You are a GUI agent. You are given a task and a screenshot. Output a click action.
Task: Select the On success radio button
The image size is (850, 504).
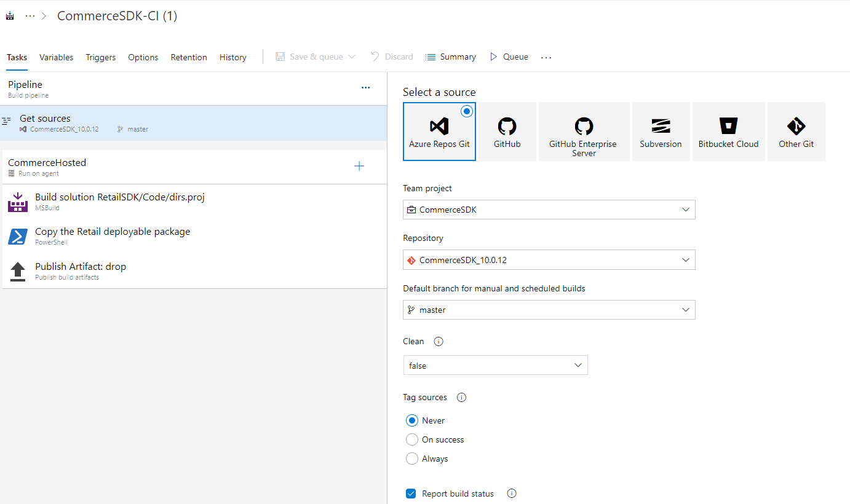(412, 439)
